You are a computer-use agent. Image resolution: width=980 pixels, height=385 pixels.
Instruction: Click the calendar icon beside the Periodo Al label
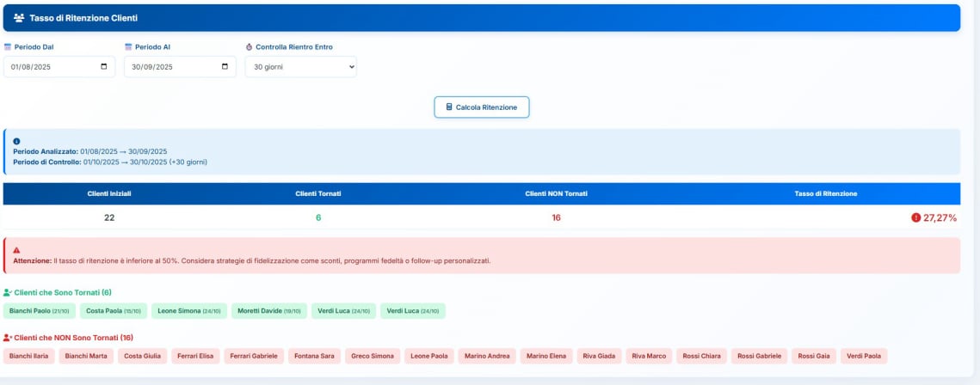[x=128, y=47]
